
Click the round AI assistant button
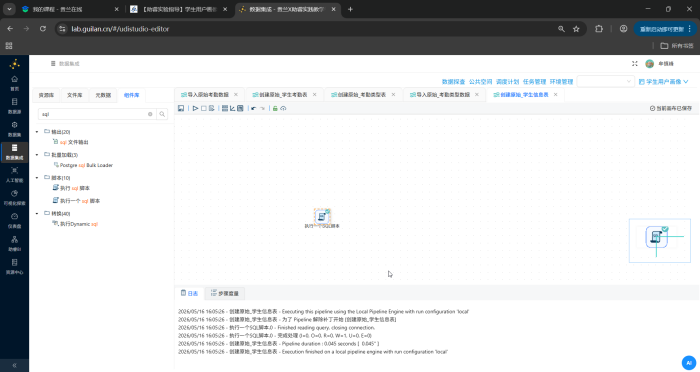click(x=689, y=363)
